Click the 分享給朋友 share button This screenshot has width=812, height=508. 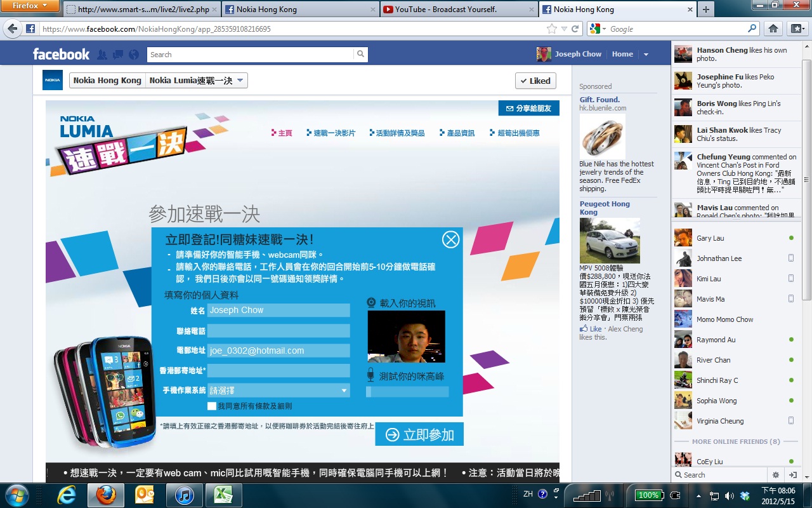pos(529,109)
